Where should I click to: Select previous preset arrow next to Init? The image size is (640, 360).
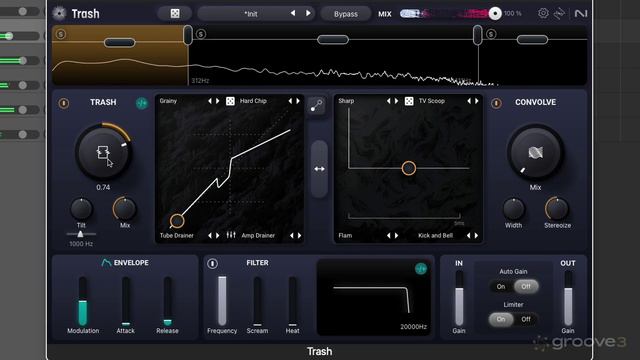click(x=293, y=13)
